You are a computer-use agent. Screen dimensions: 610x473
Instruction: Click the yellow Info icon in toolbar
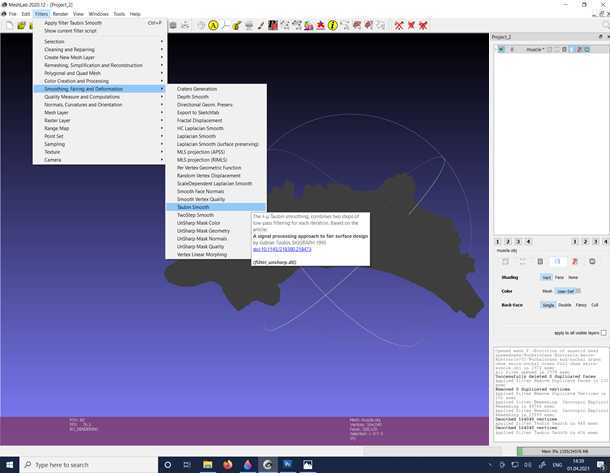coord(333,26)
